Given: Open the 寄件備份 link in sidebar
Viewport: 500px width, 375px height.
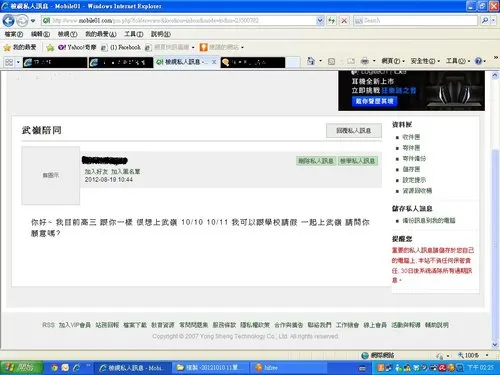Looking at the screenshot, I should (x=414, y=158).
